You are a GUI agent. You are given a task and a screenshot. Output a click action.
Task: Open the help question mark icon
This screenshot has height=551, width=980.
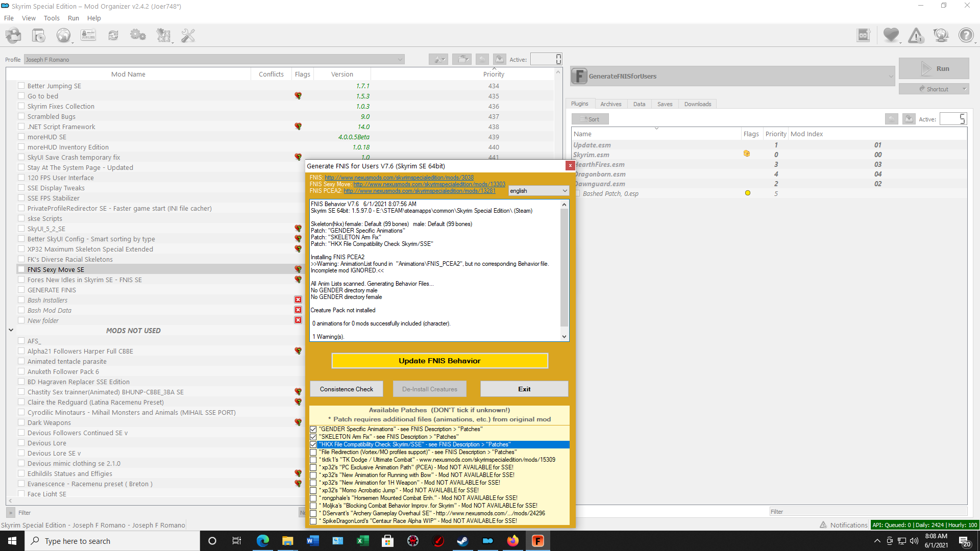click(966, 35)
